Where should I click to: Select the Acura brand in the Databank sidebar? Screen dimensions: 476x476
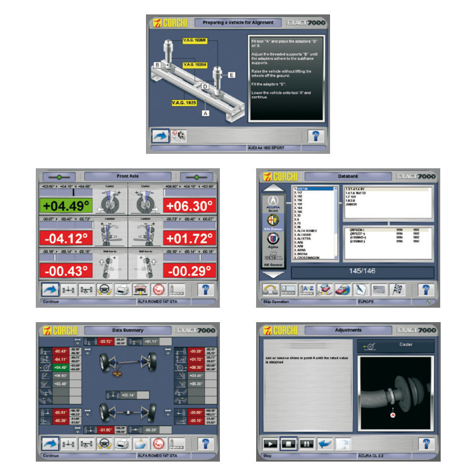tap(274, 205)
